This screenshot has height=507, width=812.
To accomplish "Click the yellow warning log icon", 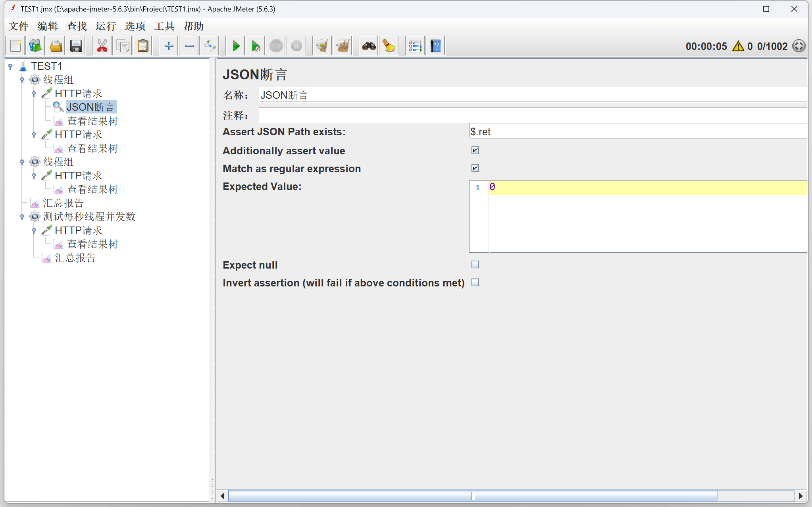I will [x=738, y=46].
